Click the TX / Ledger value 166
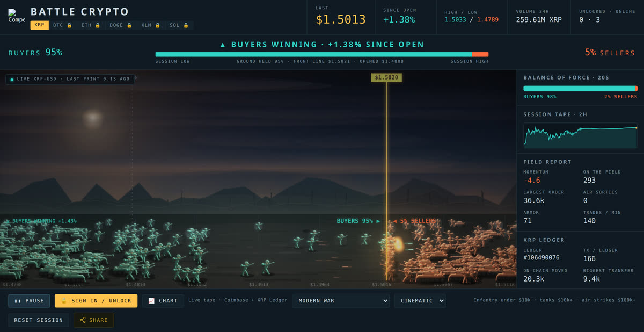 589,258
